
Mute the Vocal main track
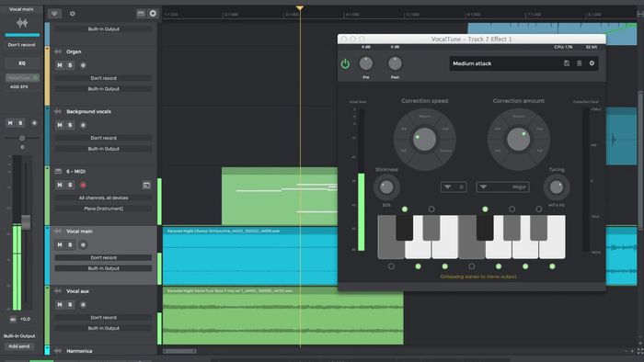(60, 244)
